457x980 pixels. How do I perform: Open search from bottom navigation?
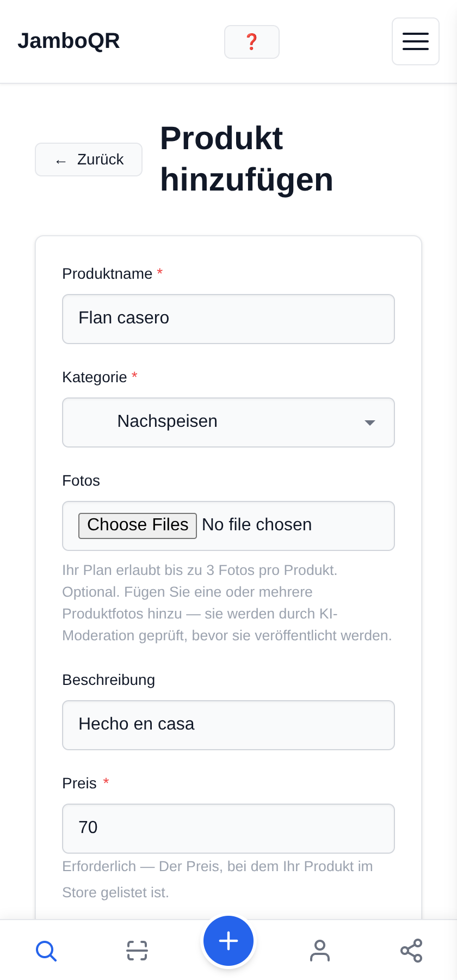point(46,951)
